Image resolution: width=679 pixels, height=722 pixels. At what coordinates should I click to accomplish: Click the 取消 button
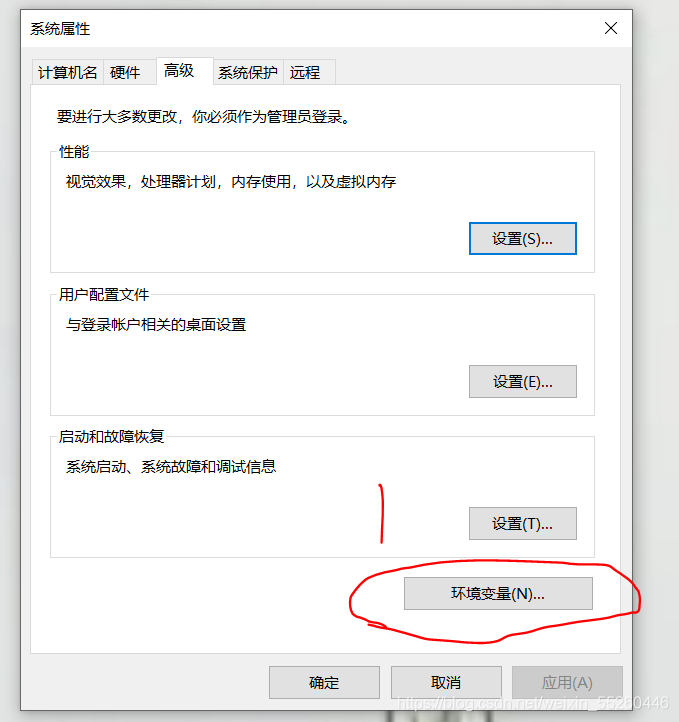coord(446,682)
